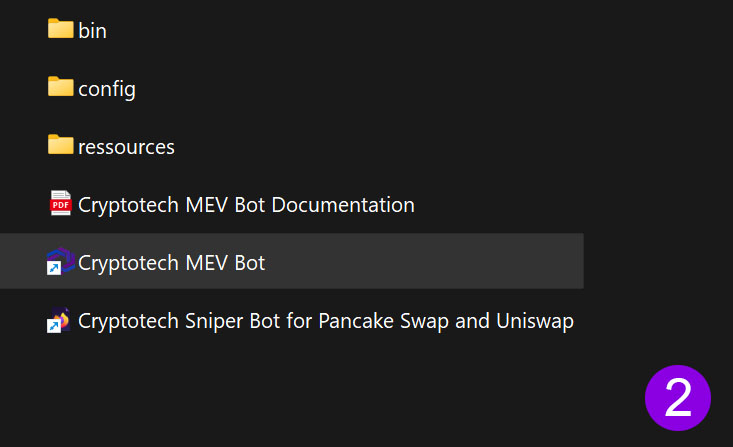Click the word "Uniswap" in the Sniper Bot name
Screen dimensions: 733x447
pyautogui.click(x=535, y=321)
